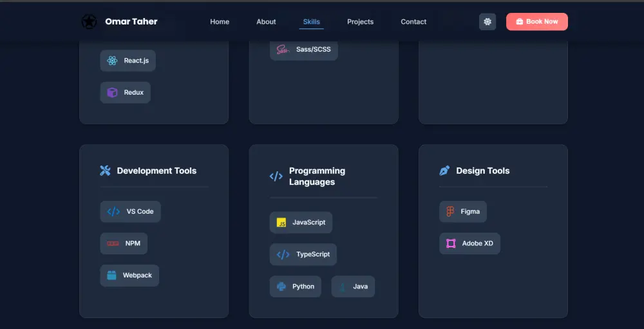Open the About nav link
Viewport: 644px width, 329px height.
[266, 22]
